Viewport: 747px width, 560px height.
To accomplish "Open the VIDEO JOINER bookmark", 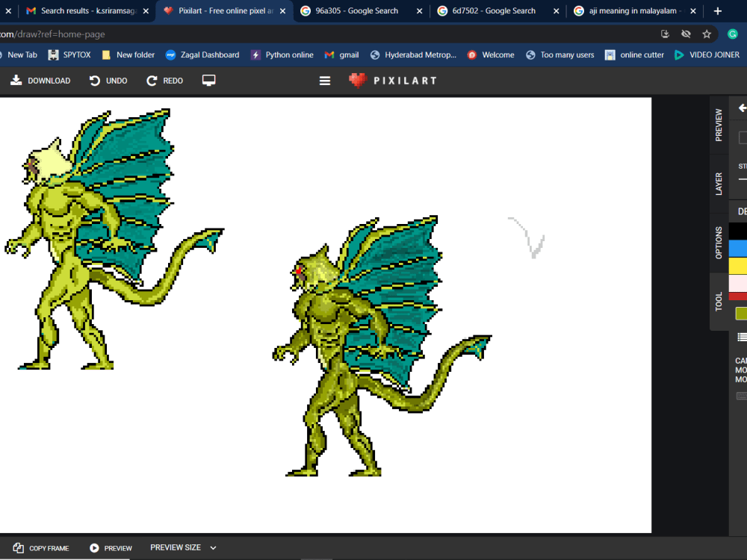I will [707, 55].
